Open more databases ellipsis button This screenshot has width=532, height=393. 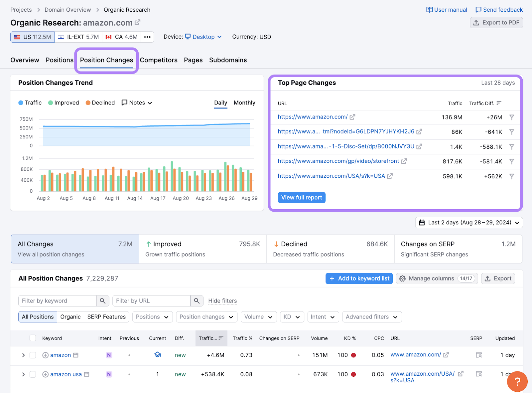(x=147, y=37)
